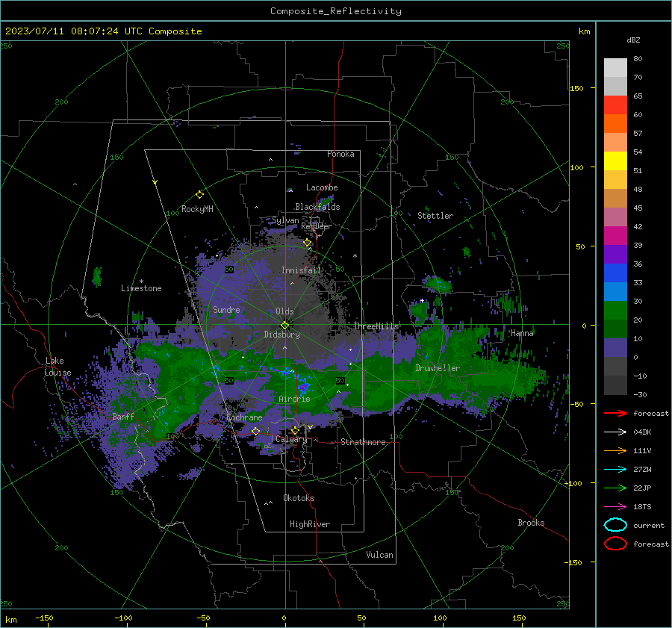Click the white 04DK arrow in the legend
This screenshot has width=672, height=628.
click(615, 432)
